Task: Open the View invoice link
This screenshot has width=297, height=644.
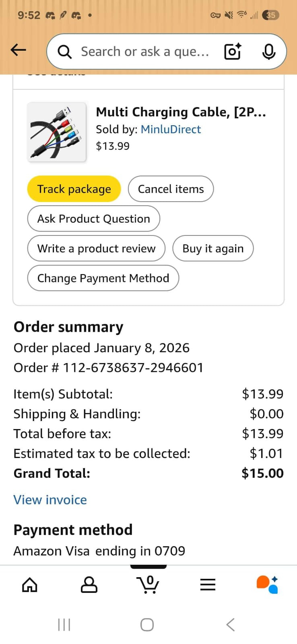Action: pyautogui.click(x=50, y=500)
